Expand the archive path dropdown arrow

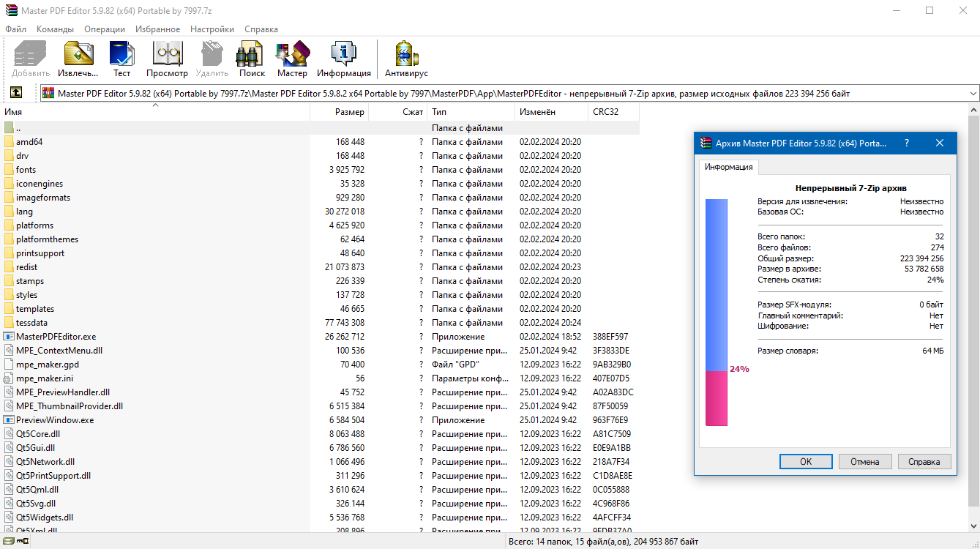(x=973, y=94)
